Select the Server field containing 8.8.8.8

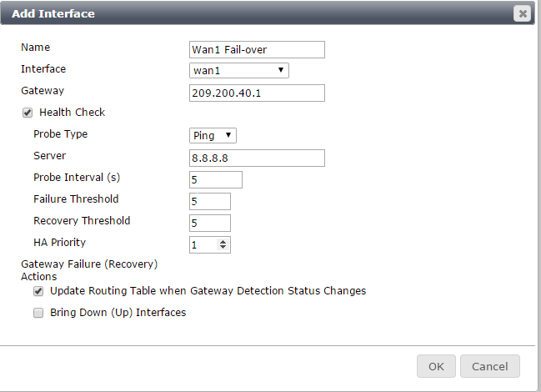257,158
